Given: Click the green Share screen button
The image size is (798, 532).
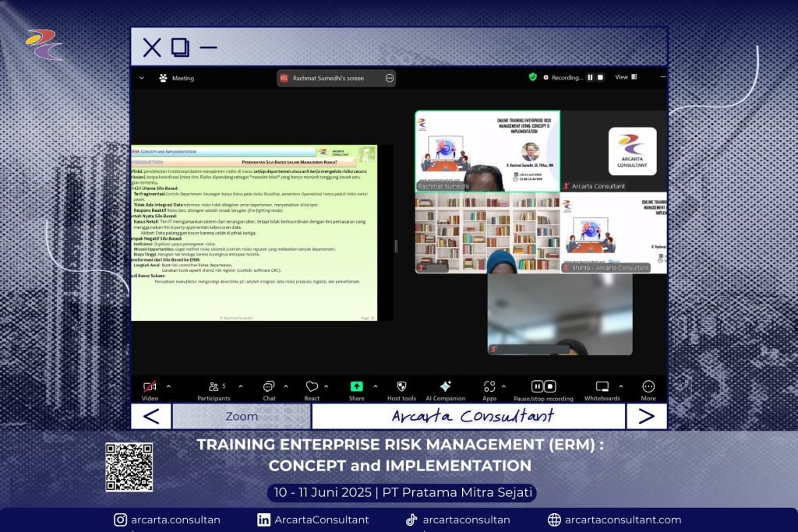Looking at the screenshot, I should point(356,387).
